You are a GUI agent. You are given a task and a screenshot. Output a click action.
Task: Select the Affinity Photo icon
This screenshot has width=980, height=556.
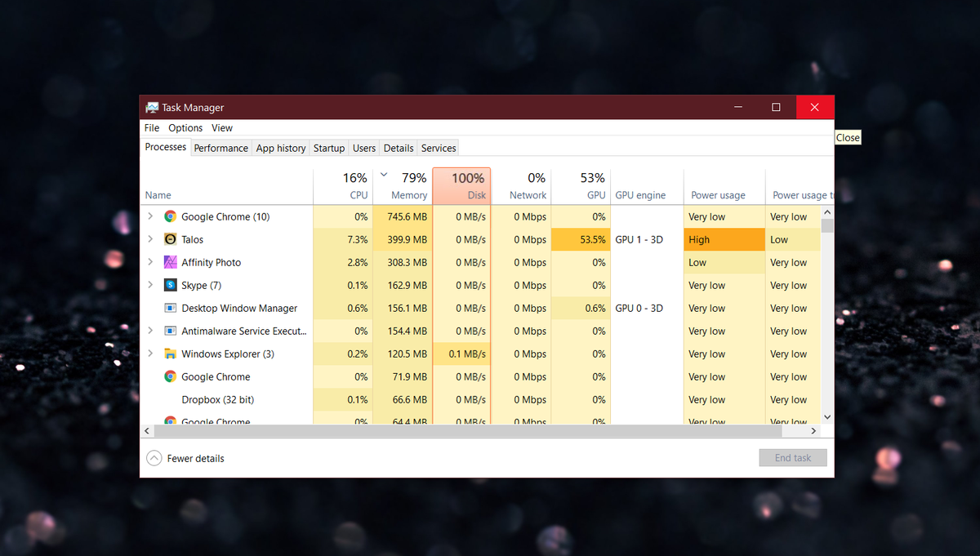170,262
